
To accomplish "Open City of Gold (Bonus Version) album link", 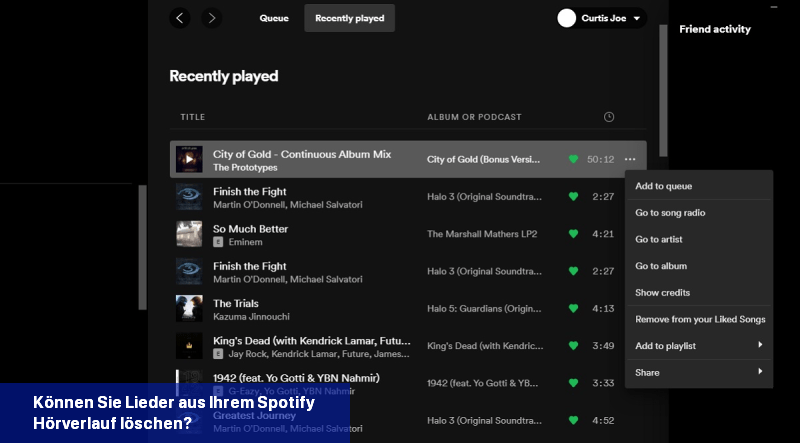I will pos(483,159).
